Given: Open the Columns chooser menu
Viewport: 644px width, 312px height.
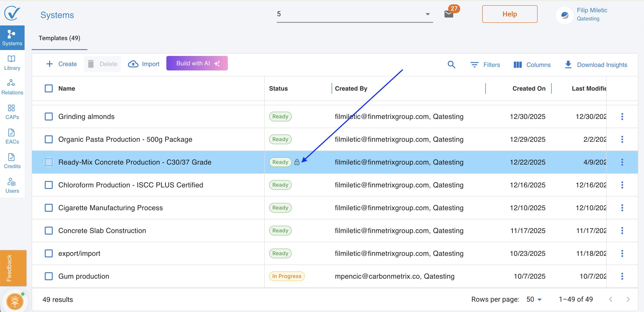Looking at the screenshot, I should pos(532,65).
